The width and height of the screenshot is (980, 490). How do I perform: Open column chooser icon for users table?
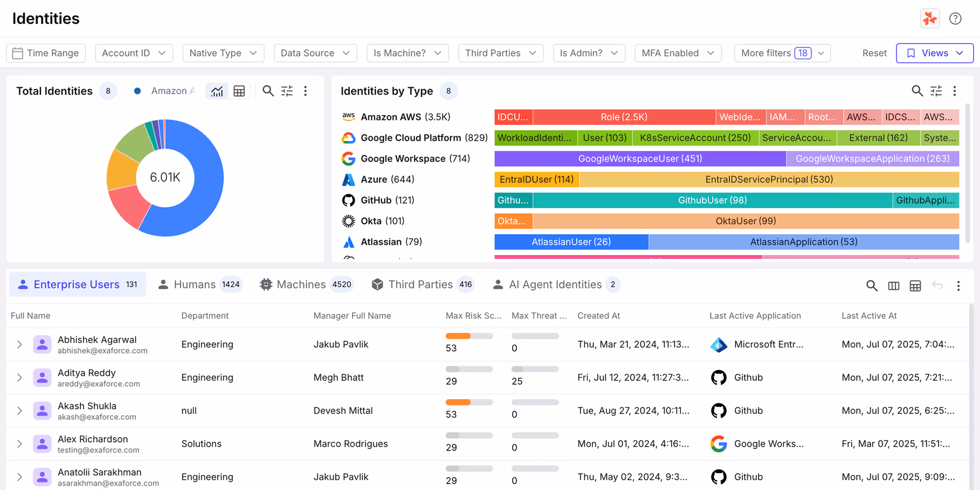[894, 285]
